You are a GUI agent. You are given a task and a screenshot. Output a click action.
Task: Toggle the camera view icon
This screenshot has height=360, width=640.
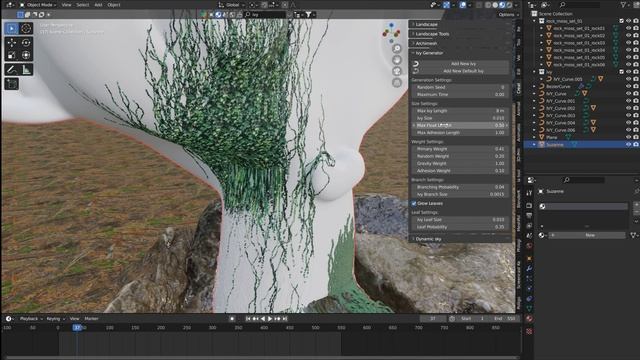(x=397, y=71)
